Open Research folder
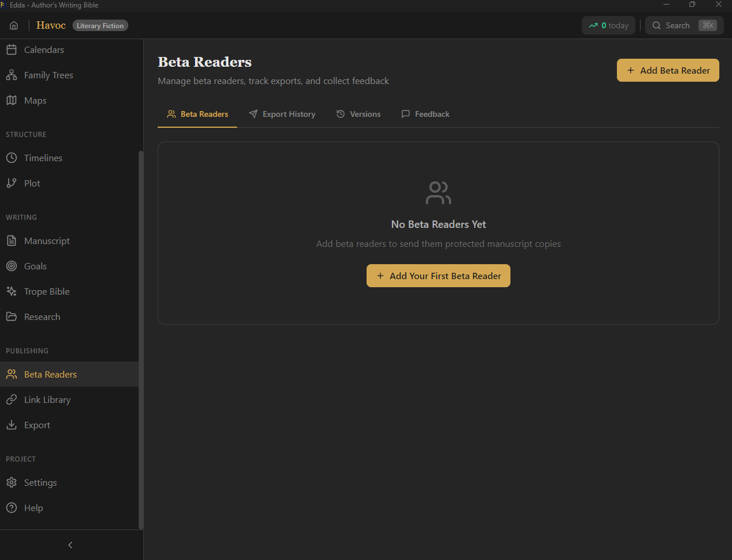 69,317
